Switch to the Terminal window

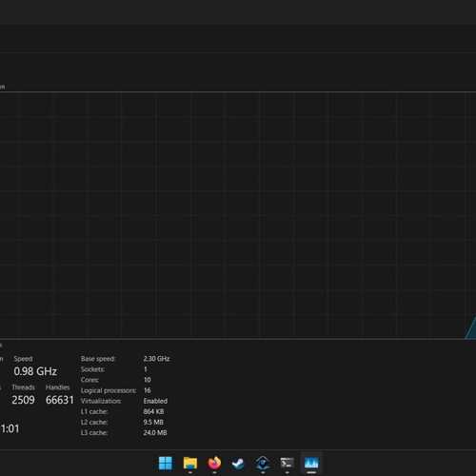click(x=288, y=464)
